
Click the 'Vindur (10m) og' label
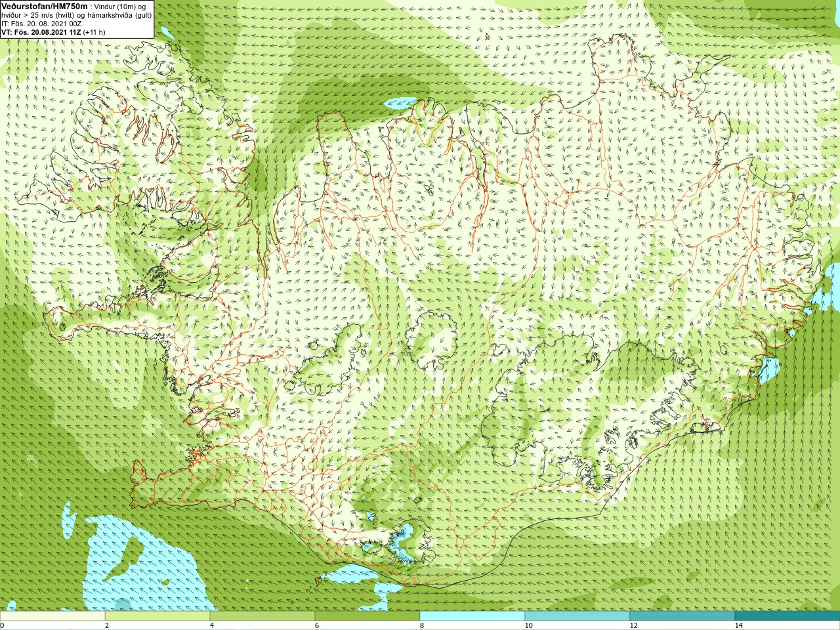click(x=121, y=7)
